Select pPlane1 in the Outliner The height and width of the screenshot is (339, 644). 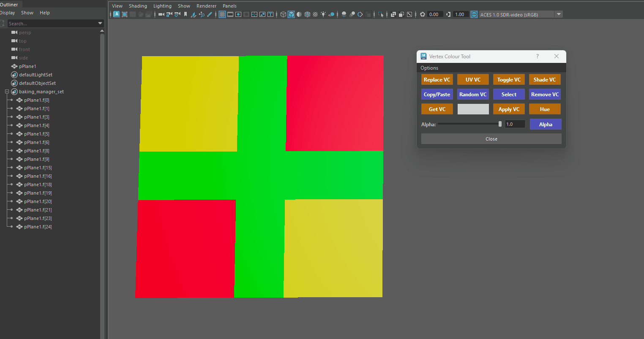[x=28, y=66]
